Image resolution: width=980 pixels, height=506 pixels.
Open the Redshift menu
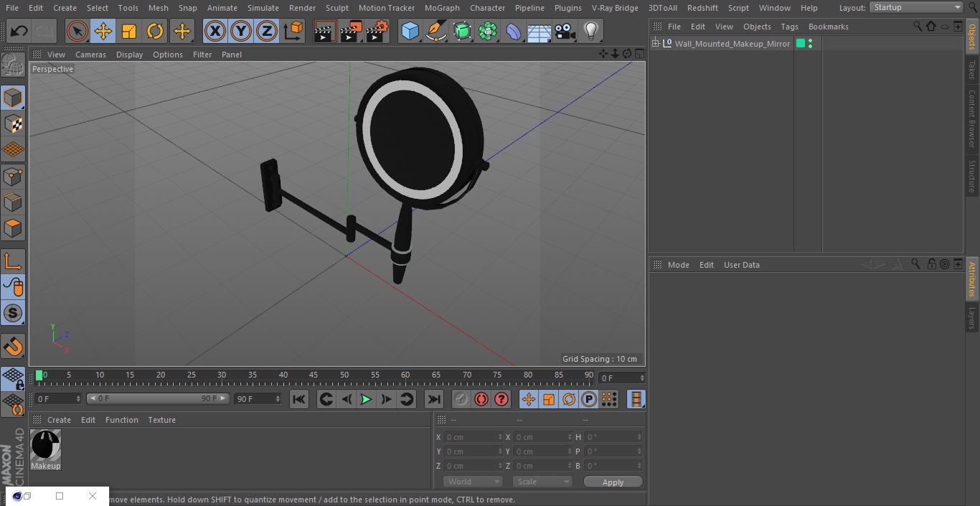pyautogui.click(x=702, y=8)
